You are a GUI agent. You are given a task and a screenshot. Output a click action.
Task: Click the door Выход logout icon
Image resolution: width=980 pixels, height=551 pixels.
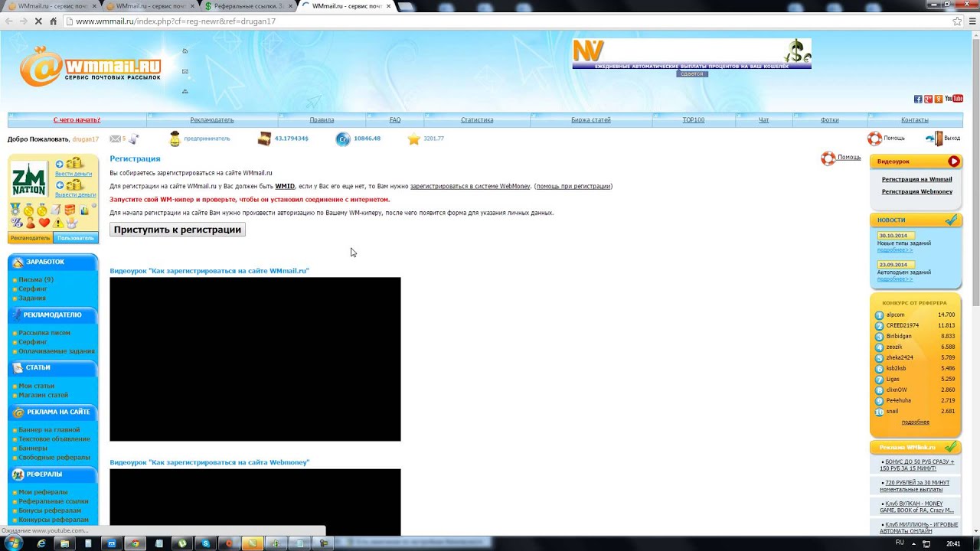pyautogui.click(x=934, y=139)
